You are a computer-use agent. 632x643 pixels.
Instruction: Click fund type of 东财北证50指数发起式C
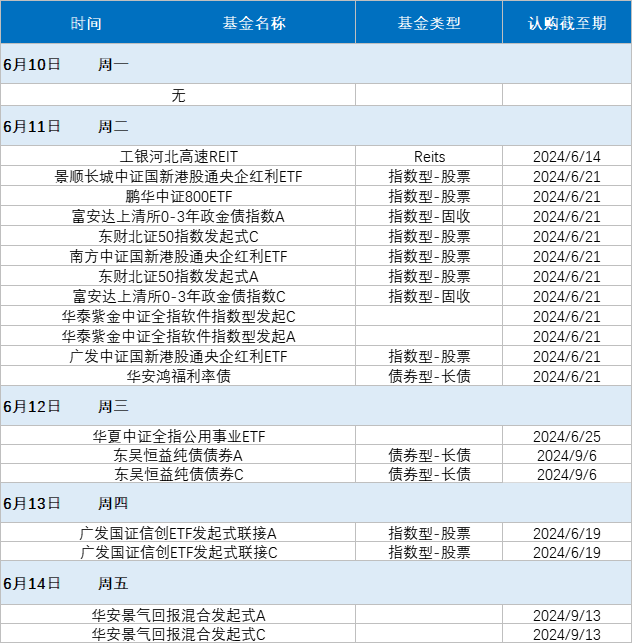429,236
